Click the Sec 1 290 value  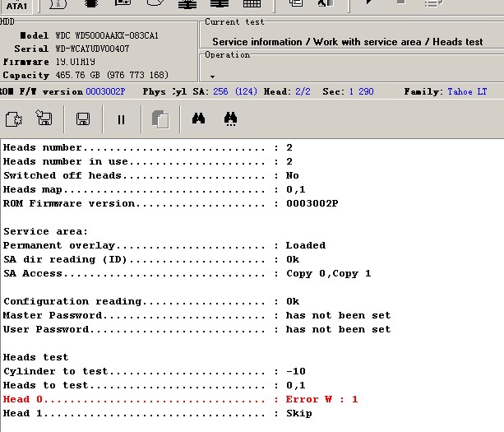click(x=361, y=91)
